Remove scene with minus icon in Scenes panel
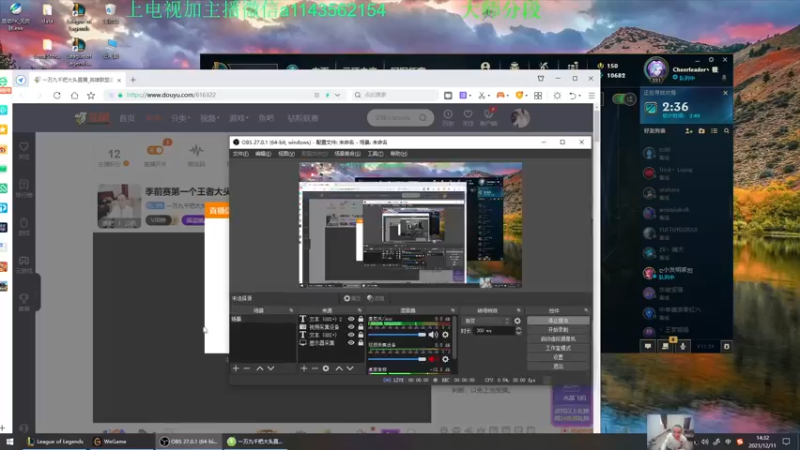Screen dimensions: 800x450 pyautogui.click(x=247, y=368)
